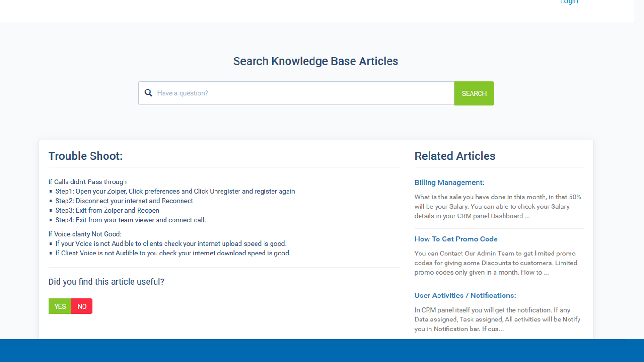Click the Step4 team viewer instruction
The image size is (644, 362).
(130, 220)
